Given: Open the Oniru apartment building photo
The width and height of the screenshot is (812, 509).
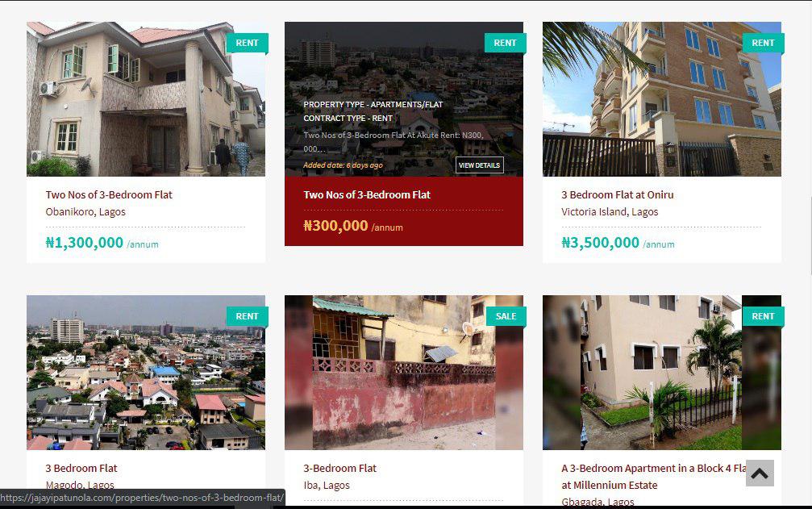Looking at the screenshot, I should 662,99.
